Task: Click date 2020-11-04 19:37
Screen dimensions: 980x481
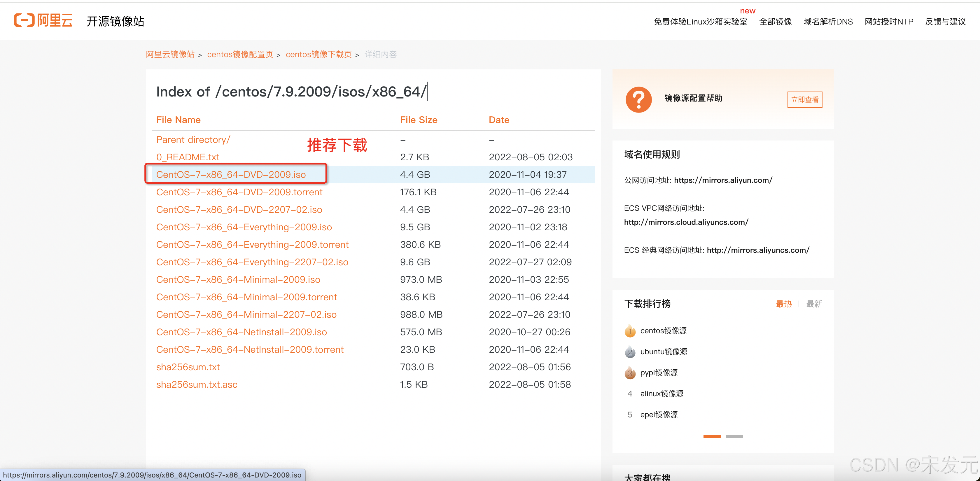Action: 528,175
